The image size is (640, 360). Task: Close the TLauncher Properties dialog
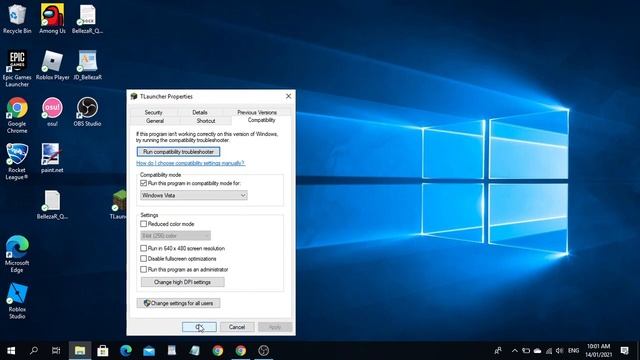click(289, 96)
